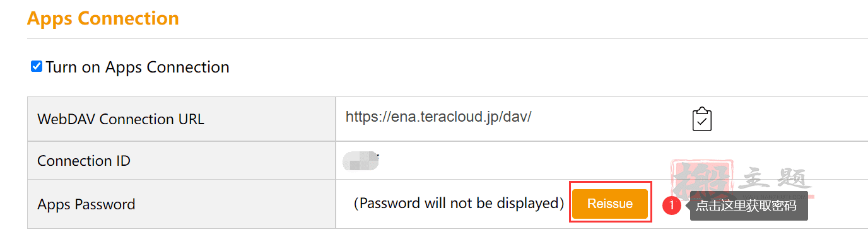Select the Apps Password label cell

pyautogui.click(x=182, y=204)
